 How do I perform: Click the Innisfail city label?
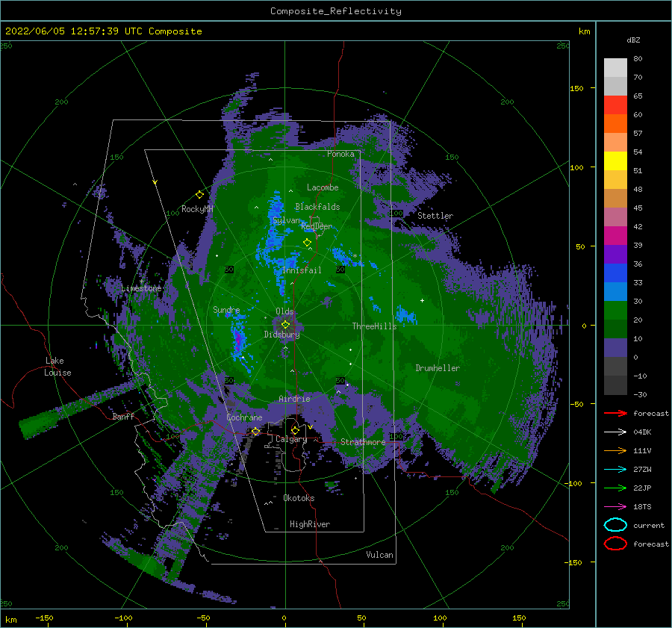[x=302, y=270]
